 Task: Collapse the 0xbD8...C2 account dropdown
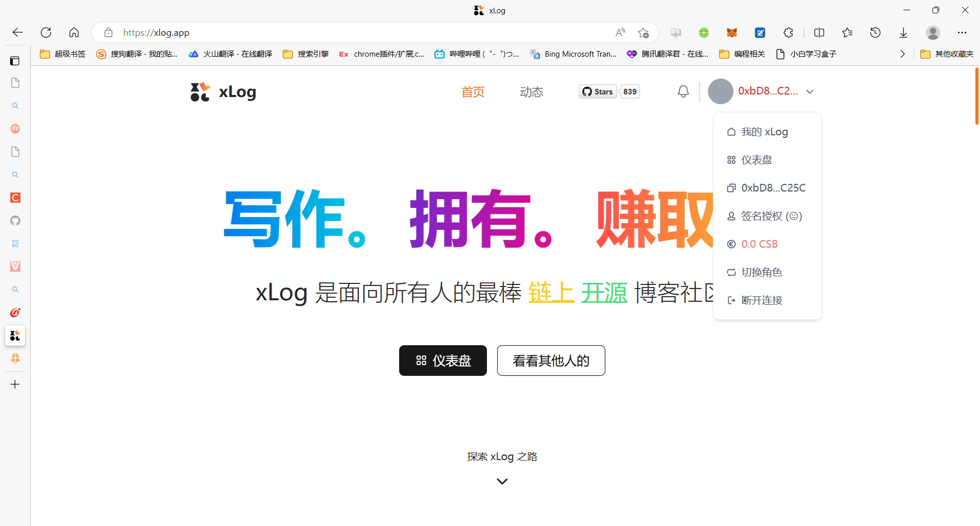tap(810, 92)
